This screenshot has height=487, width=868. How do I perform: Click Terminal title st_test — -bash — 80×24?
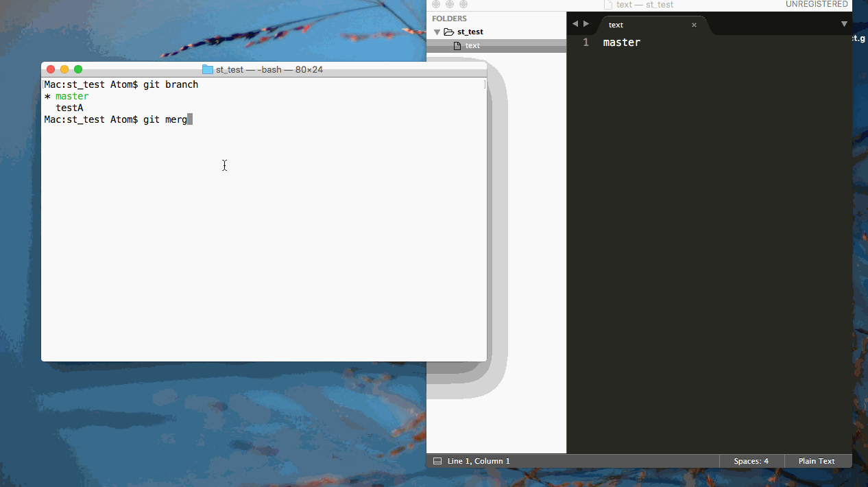[x=269, y=69]
